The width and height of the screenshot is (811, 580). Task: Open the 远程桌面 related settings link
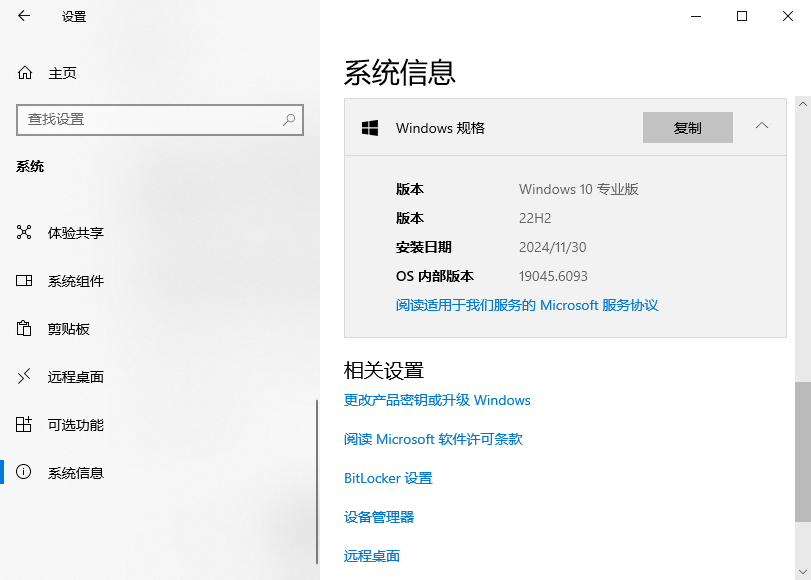tap(369, 556)
